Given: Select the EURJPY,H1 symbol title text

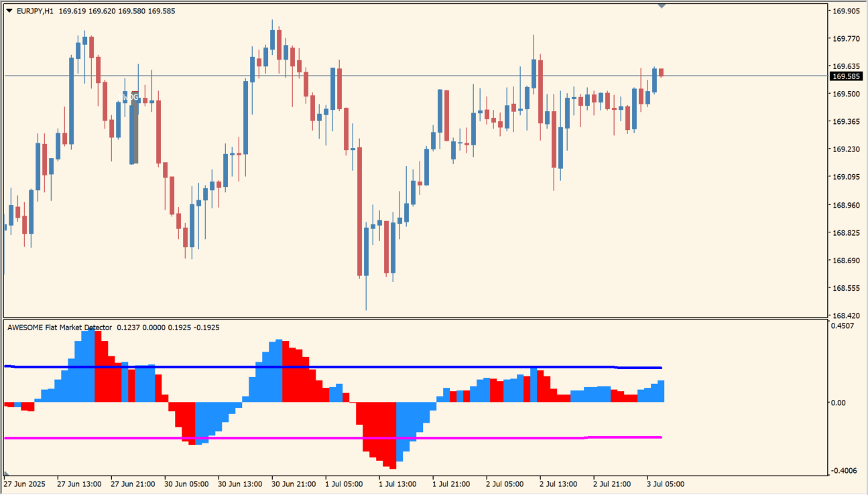Looking at the screenshot, I should (x=35, y=11).
